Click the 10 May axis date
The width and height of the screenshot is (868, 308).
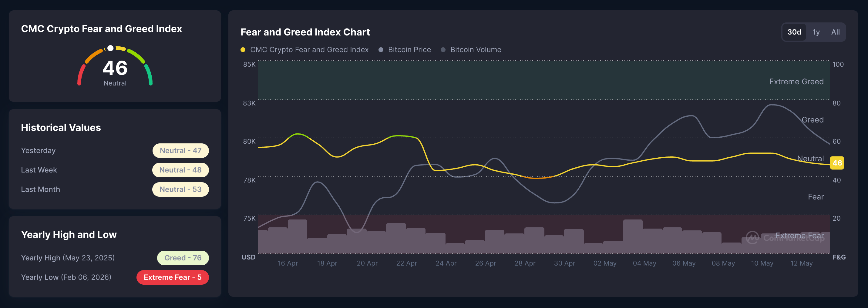(762, 263)
